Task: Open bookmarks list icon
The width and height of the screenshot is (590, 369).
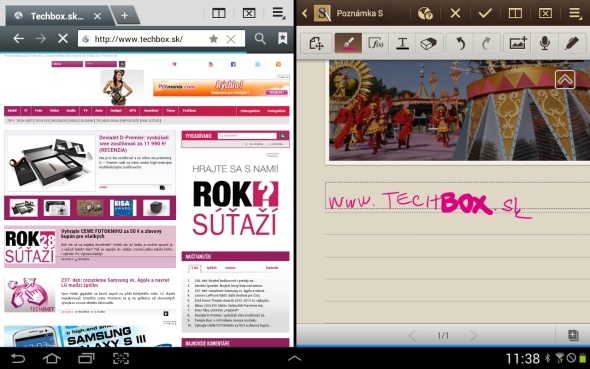Action: pyautogui.click(x=282, y=38)
